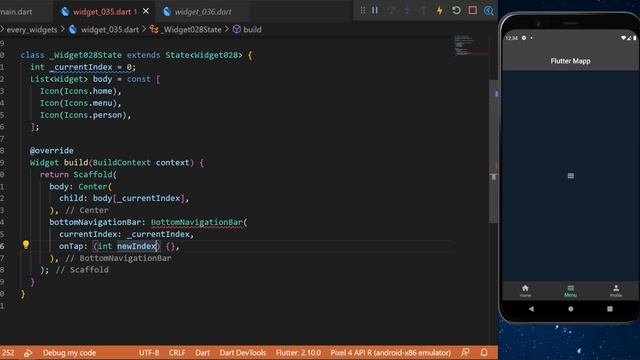Tap Home in the emulator bottom navigation
This screenshot has width=640, height=360.
point(525,291)
